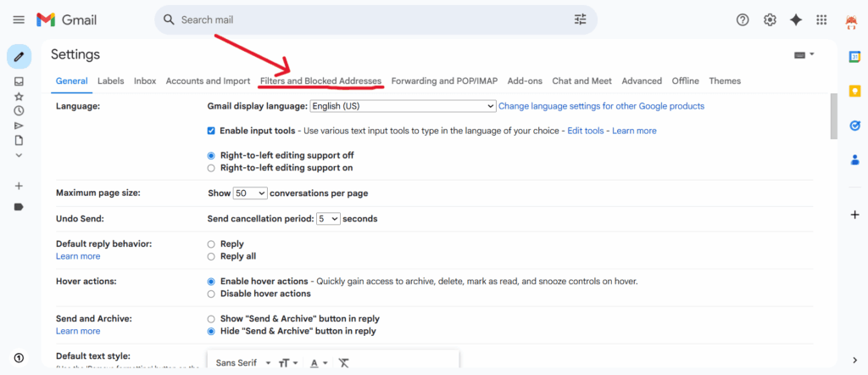Select Reply default behavior
Image resolution: width=868 pixels, height=375 pixels.
pyautogui.click(x=211, y=243)
